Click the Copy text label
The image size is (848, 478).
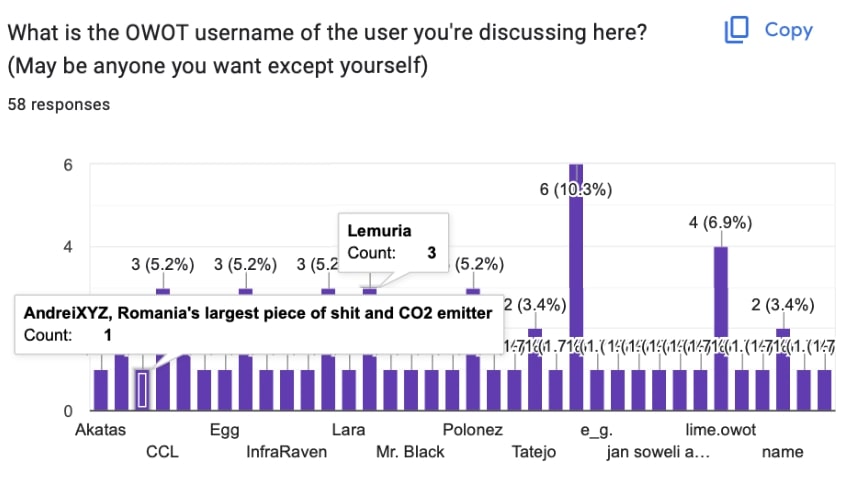(788, 30)
